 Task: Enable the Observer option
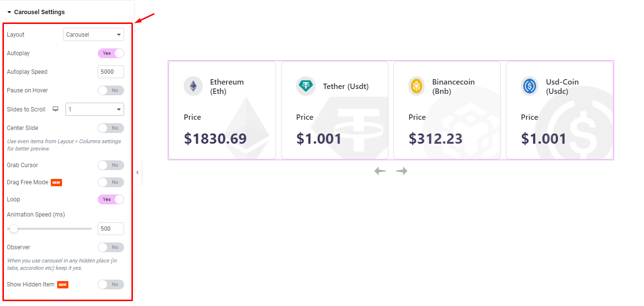[x=110, y=247]
